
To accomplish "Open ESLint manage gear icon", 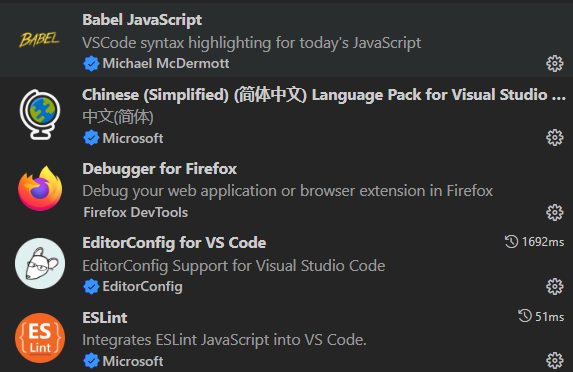I will 554,361.
